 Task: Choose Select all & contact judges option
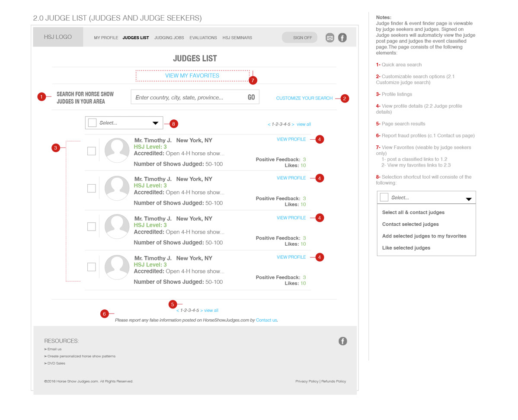[413, 212]
